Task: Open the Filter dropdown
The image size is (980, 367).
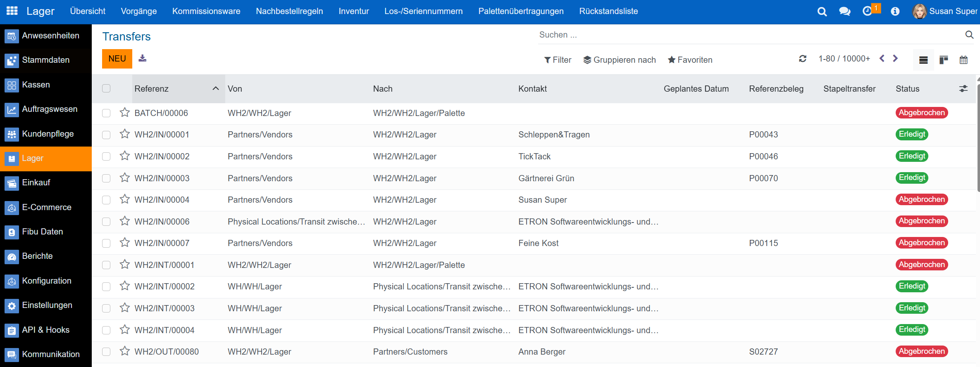Action: click(558, 60)
